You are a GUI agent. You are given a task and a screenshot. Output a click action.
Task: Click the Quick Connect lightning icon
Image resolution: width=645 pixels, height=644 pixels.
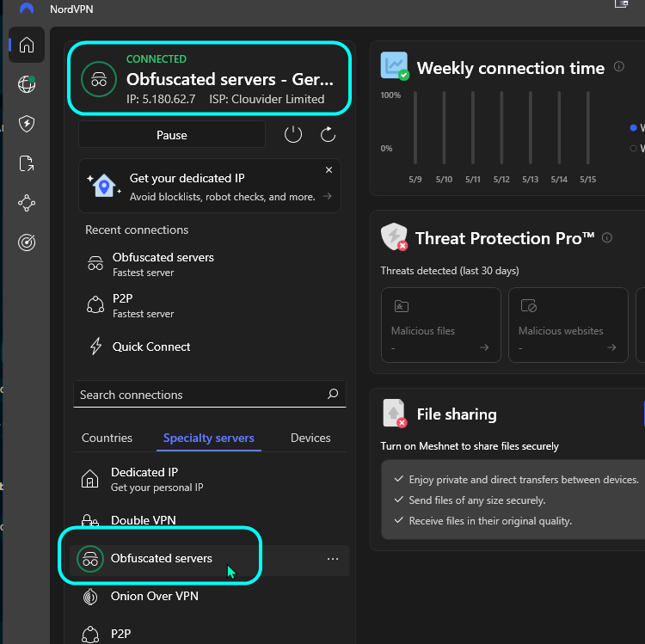point(95,347)
